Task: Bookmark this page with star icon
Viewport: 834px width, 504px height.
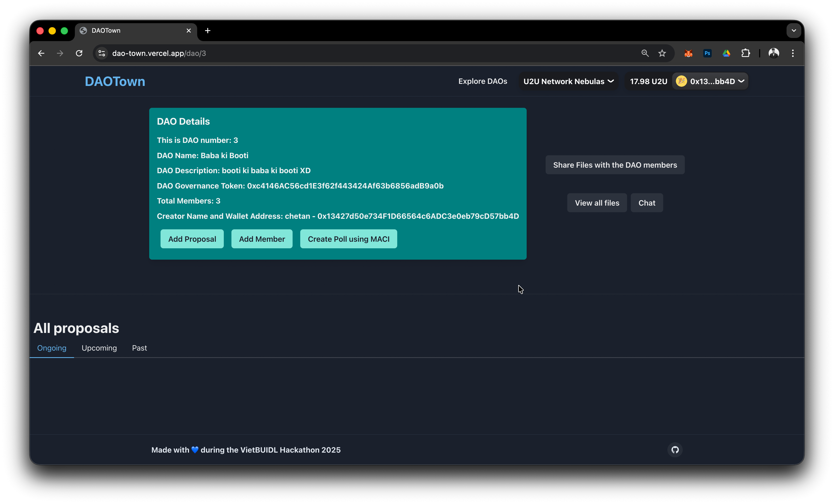Action: pos(662,53)
